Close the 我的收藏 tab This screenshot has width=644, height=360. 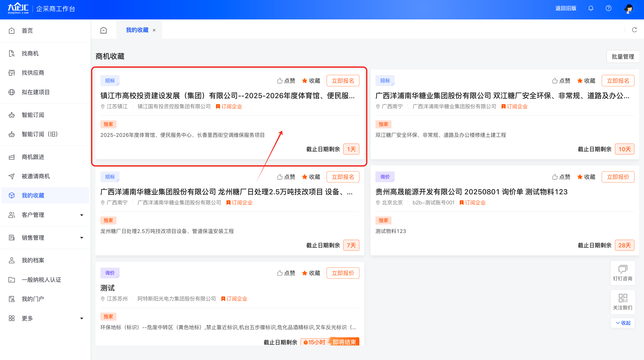154,30
